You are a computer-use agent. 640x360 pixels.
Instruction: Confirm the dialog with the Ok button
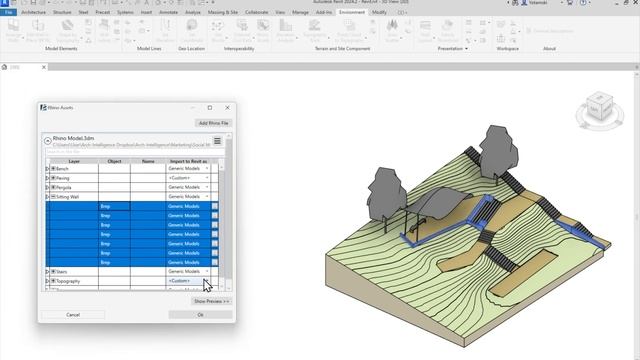pos(200,315)
